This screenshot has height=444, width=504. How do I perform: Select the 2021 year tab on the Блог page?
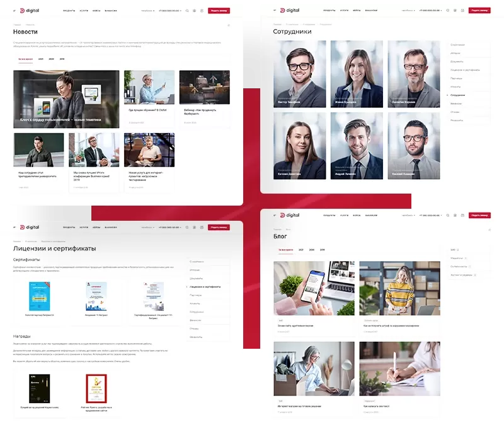click(x=301, y=250)
